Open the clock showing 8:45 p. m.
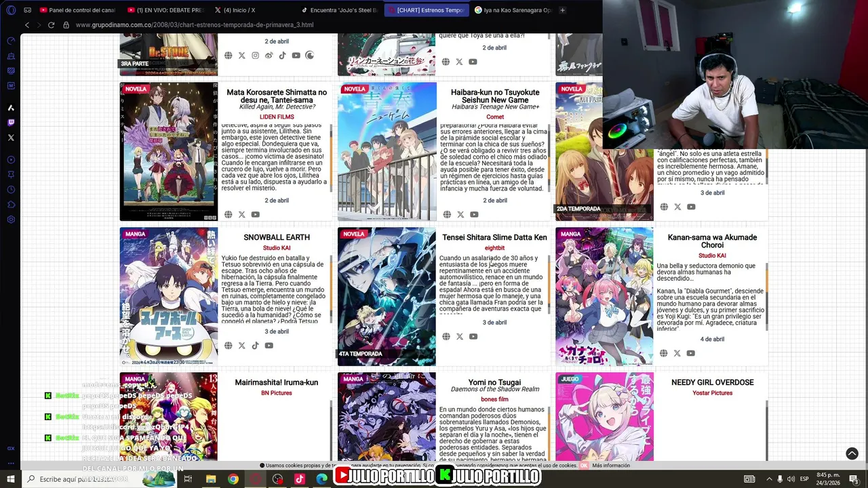 (829, 479)
